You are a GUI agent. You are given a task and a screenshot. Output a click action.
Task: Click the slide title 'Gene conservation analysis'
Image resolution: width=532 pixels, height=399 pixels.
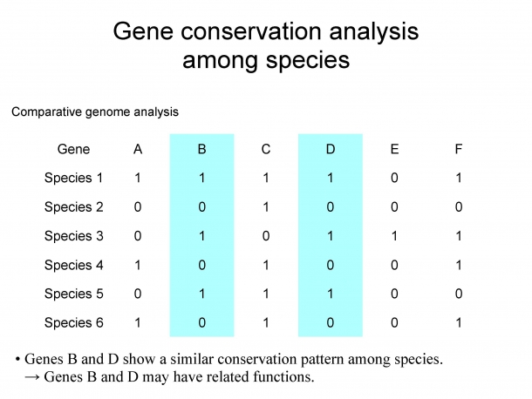pos(266,31)
